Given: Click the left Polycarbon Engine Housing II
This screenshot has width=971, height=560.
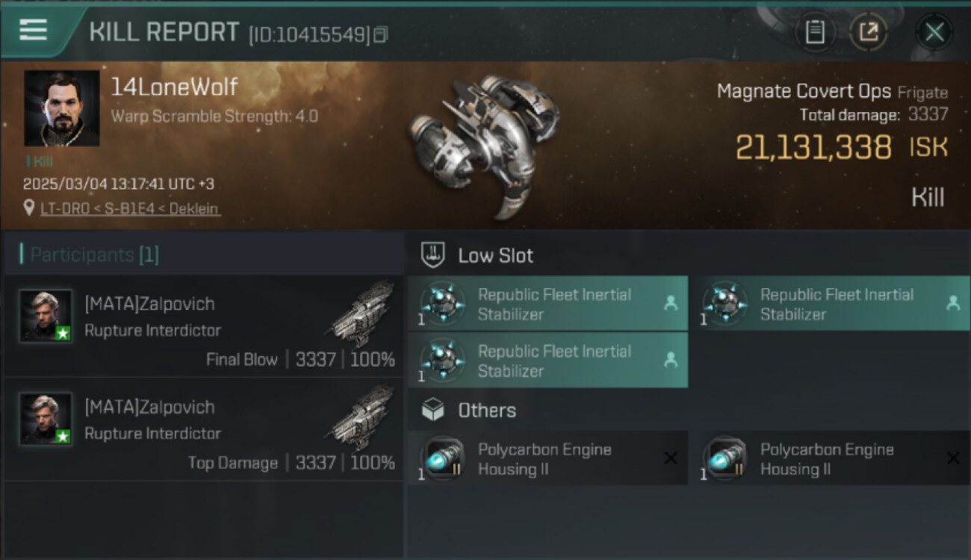Looking at the screenshot, I should coord(547,459).
